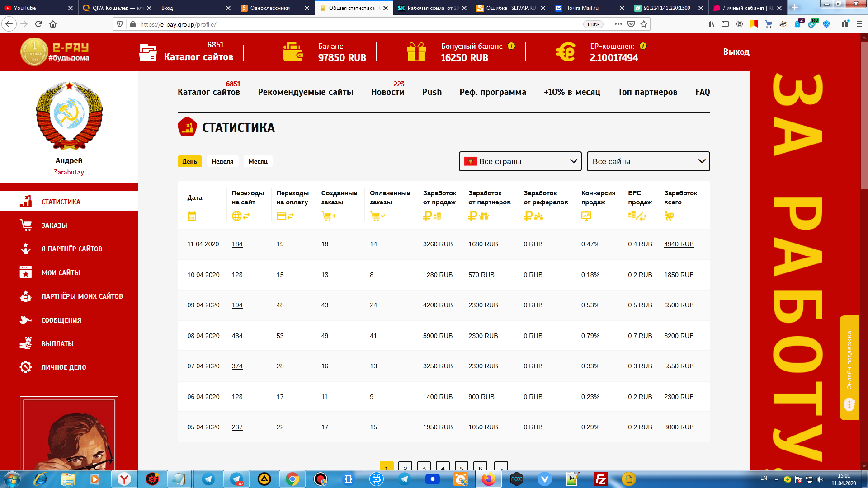Switch to the Почта Mail.ru browser tab
Viewport: 868px width, 488px height.
pyautogui.click(x=590, y=8)
